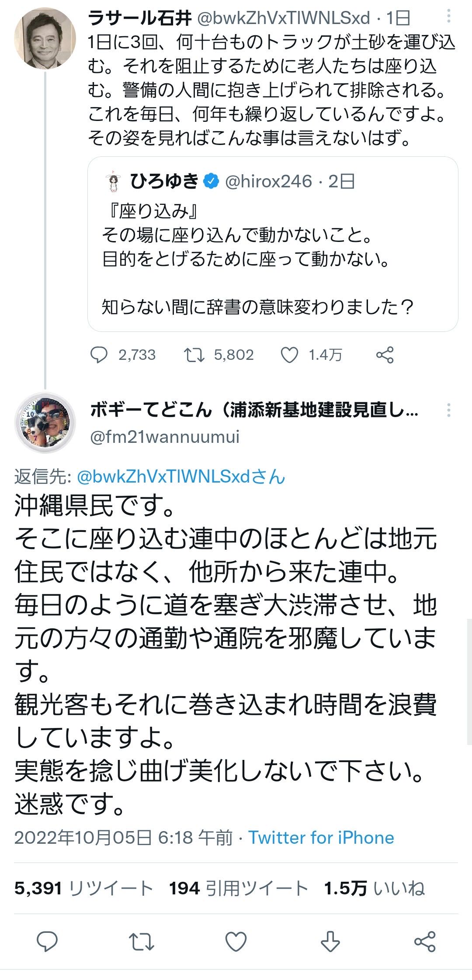Tap the download arrow icon at bottom
Screen dimensions: 472x980
(330, 941)
